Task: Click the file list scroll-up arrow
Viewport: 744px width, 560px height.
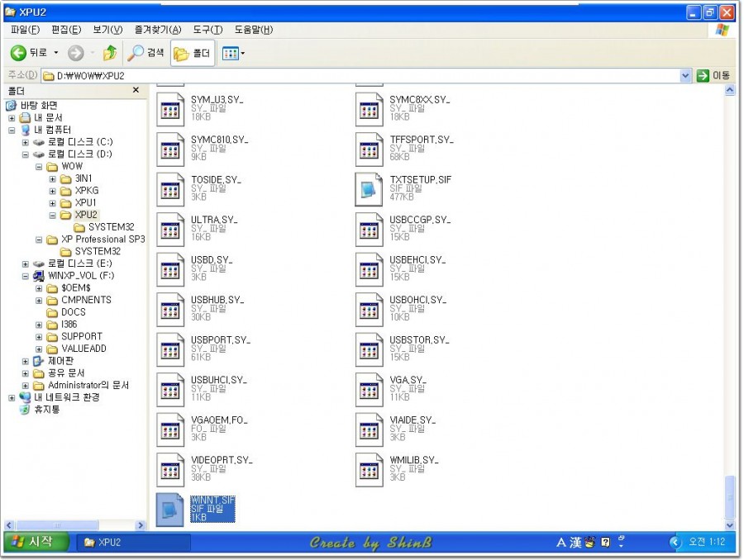Action: tap(730, 90)
